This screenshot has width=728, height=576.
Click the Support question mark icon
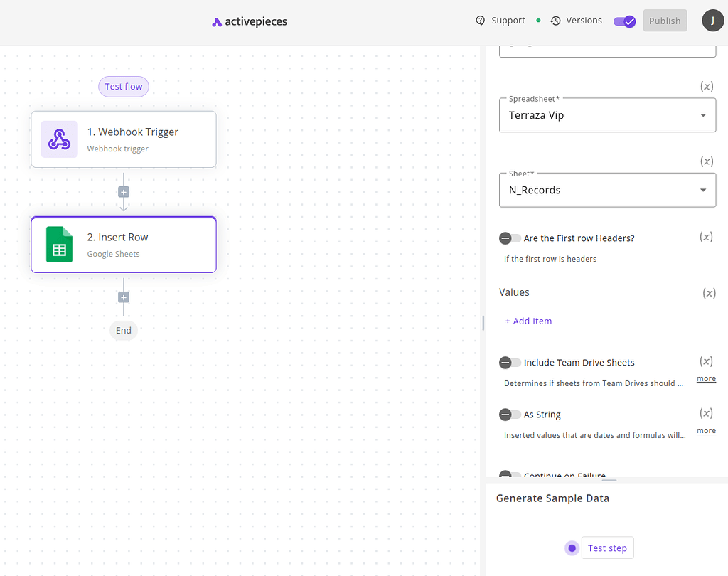point(480,21)
